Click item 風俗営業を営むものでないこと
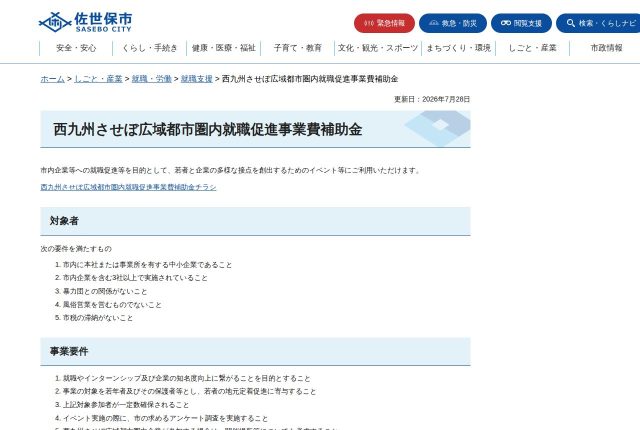The width and height of the screenshot is (640, 430). pos(112,305)
